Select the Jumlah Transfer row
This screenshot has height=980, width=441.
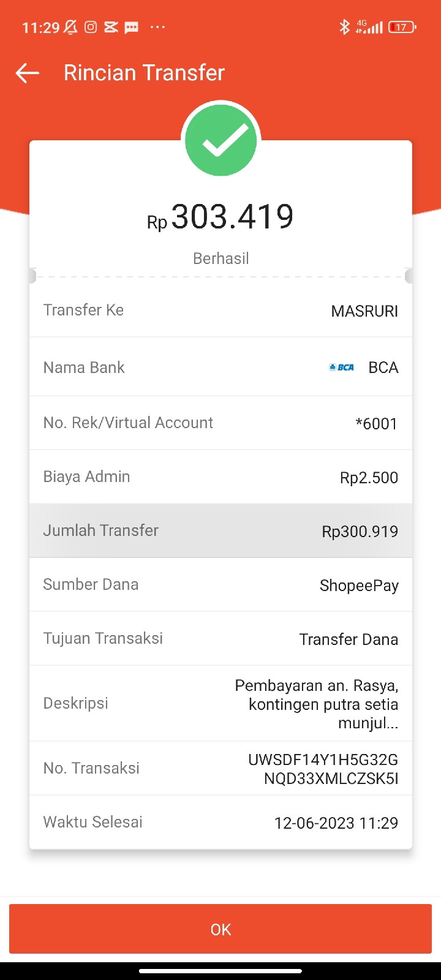tap(221, 530)
